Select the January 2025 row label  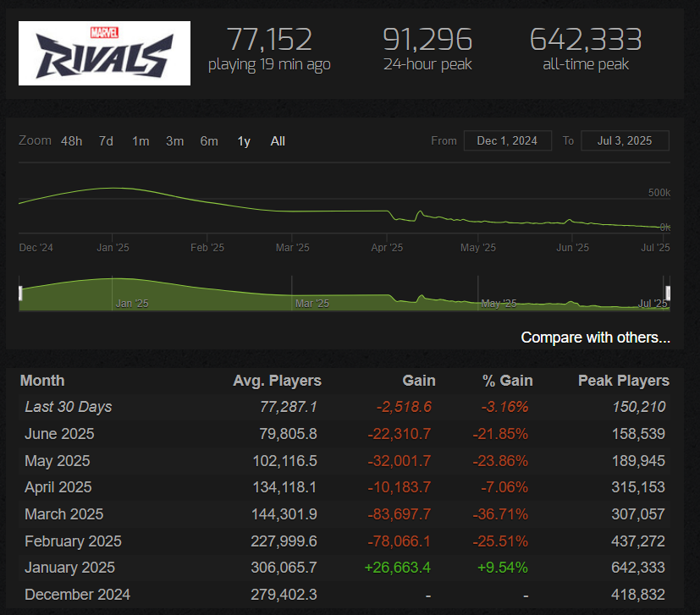(x=69, y=568)
